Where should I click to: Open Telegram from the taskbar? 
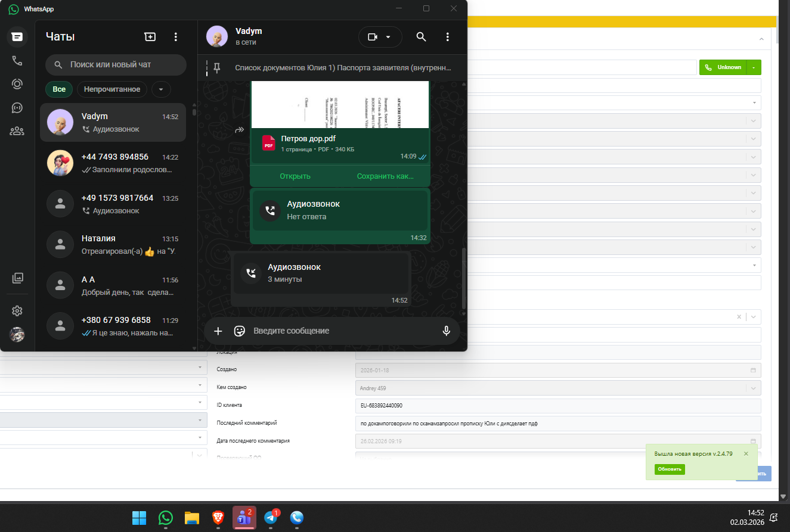(271, 518)
